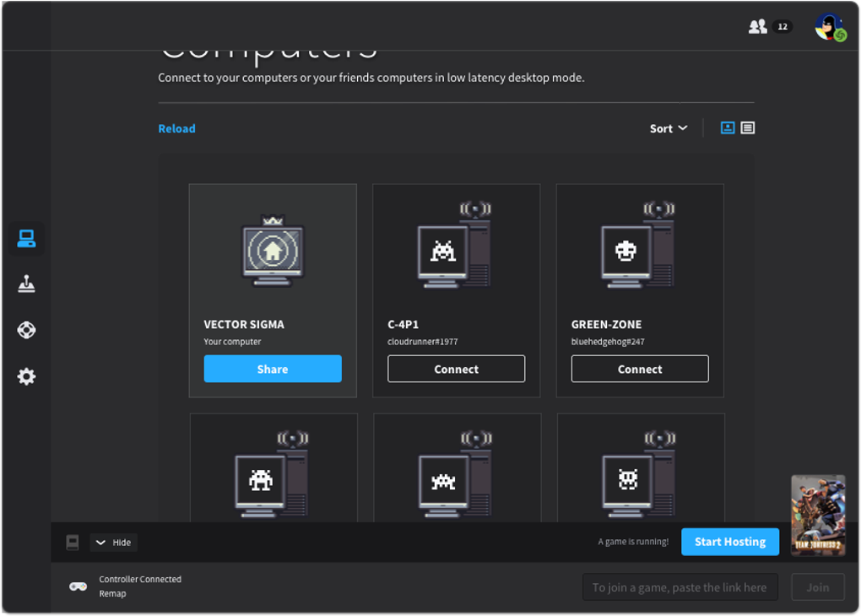Viewport: 861px width, 616px height.
Task: Click the monitor icon beside the Hide button
Action: pos(71,542)
